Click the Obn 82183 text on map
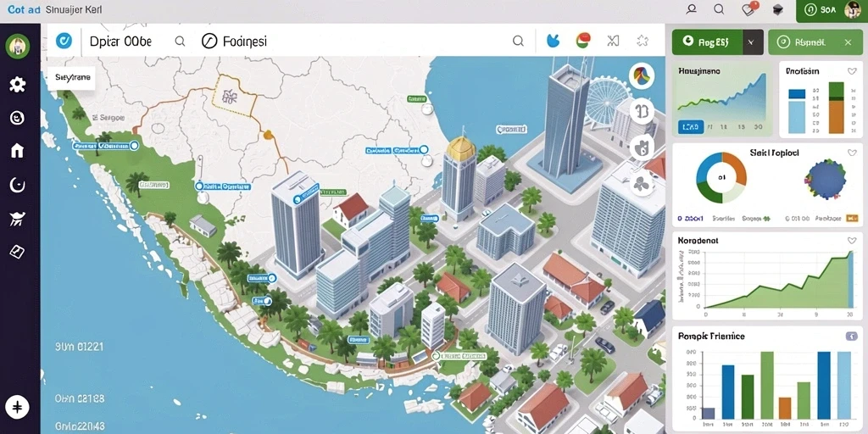The width and height of the screenshot is (868, 434). [x=80, y=398]
